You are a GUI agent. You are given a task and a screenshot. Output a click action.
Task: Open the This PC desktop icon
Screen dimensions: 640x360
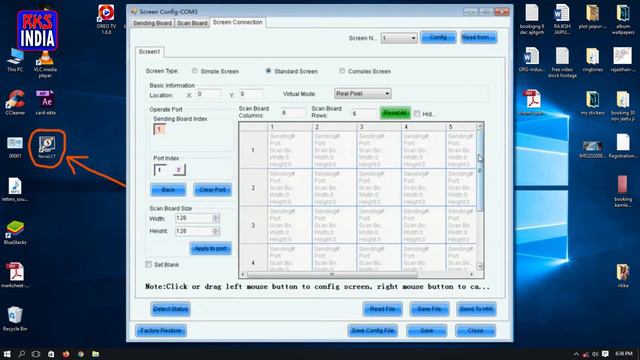pyautogui.click(x=15, y=60)
